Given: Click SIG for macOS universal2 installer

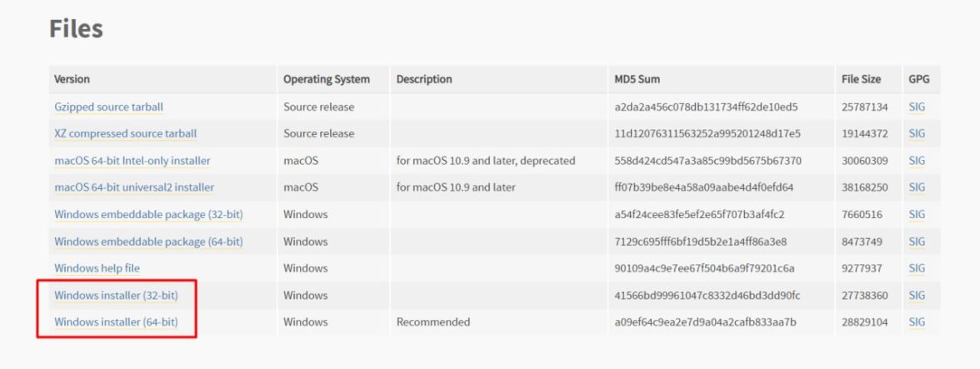Looking at the screenshot, I should pos(917,187).
